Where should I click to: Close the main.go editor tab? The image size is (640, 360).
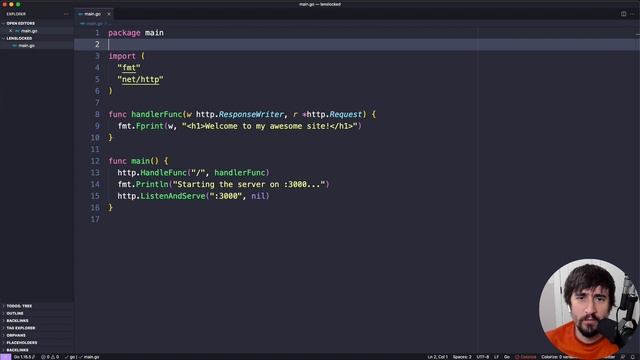[109, 14]
